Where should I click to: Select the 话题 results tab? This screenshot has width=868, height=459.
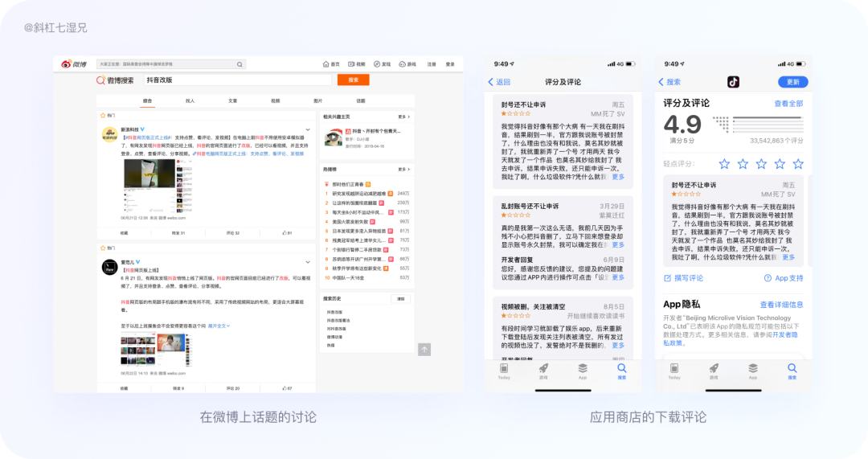click(x=360, y=100)
